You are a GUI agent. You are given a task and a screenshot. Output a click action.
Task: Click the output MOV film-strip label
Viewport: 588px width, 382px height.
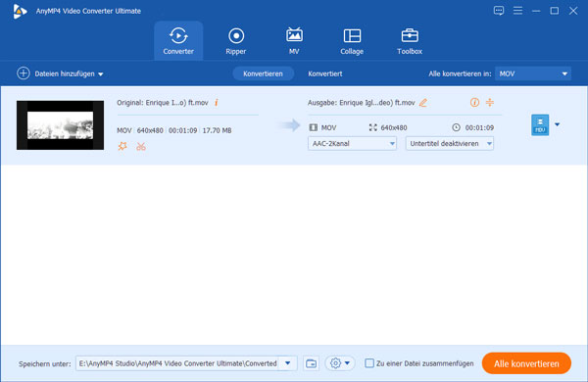[x=322, y=128]
